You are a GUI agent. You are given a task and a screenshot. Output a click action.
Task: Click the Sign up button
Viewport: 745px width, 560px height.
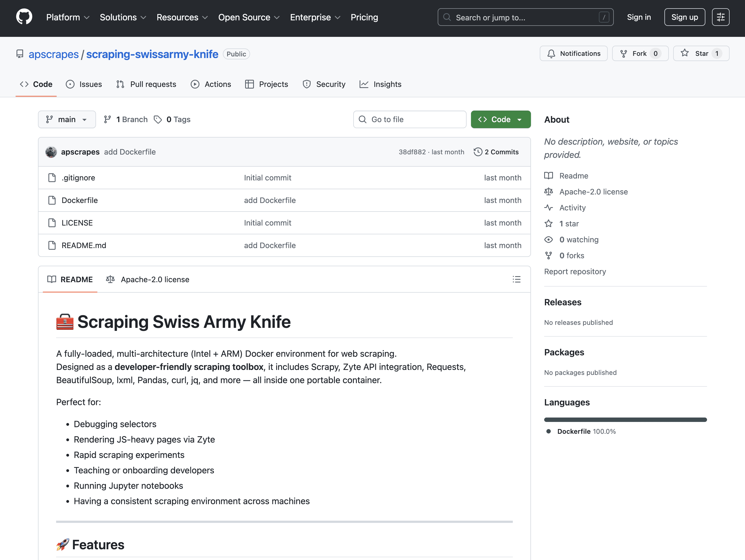[x=684, y=17]
